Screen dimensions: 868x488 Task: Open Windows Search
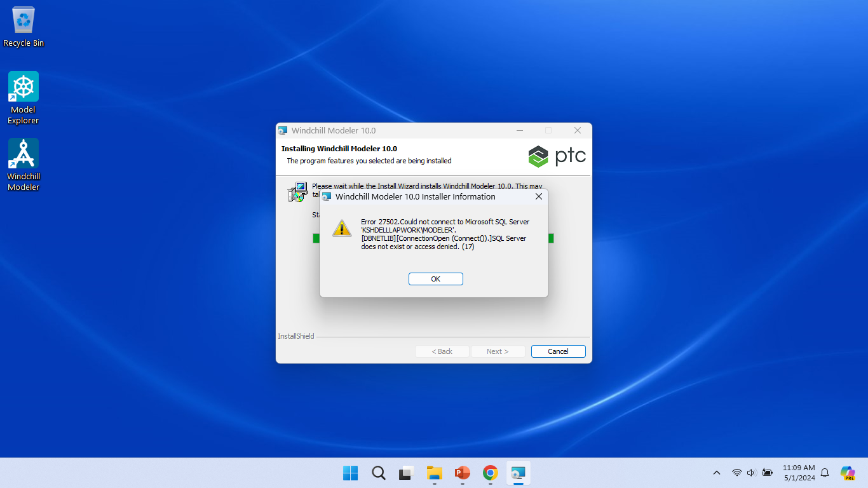pyautogui.click(x=378, y=473)
